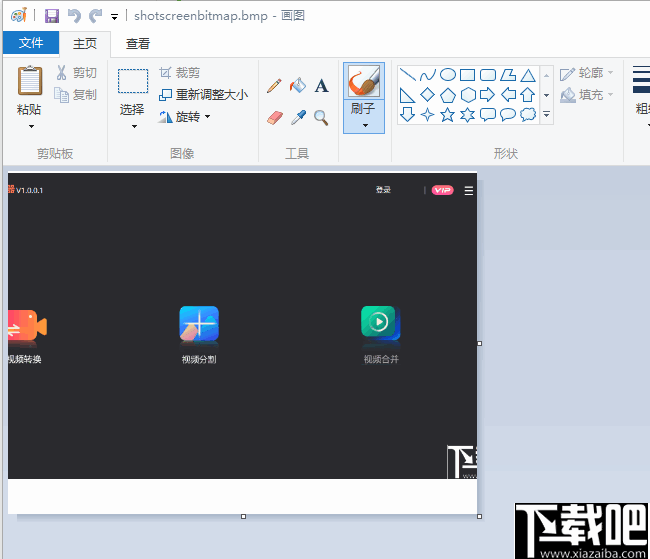Click 登录 in the canvas image
650x559 pixels.
[383, 190]
